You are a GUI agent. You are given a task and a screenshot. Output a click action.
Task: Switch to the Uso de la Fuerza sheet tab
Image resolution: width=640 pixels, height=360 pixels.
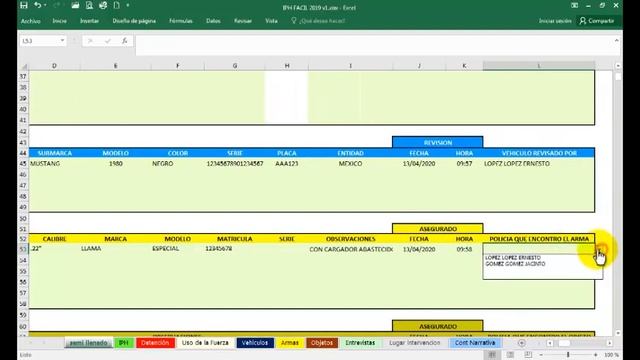205,343
